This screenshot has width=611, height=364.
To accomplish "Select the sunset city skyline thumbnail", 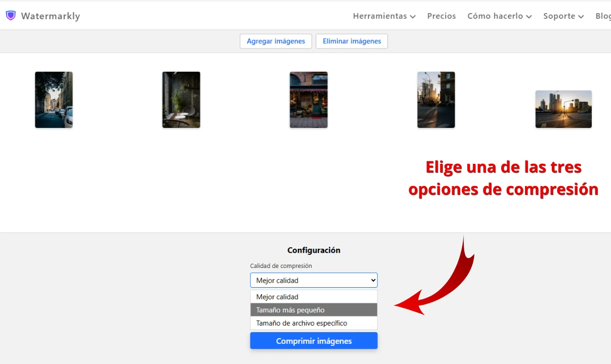I will pyautogui.click(x=563, y=109).
